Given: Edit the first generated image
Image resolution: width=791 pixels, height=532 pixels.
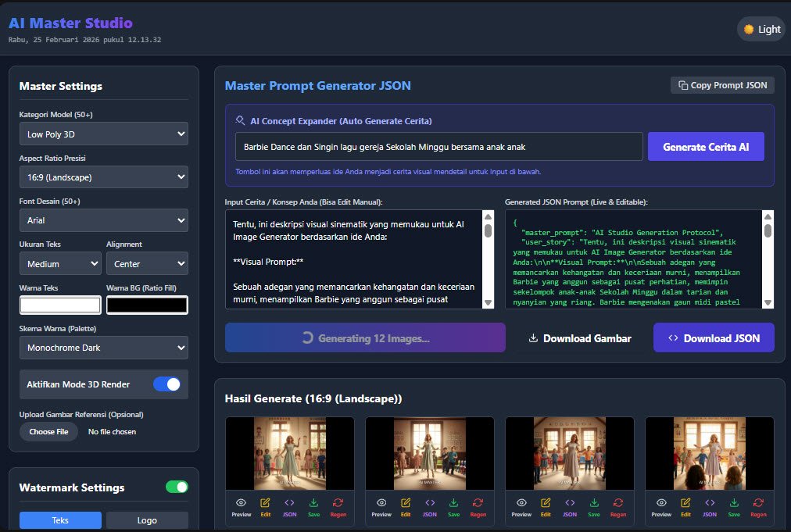Looking at the screenshot, I should (265, 507).
